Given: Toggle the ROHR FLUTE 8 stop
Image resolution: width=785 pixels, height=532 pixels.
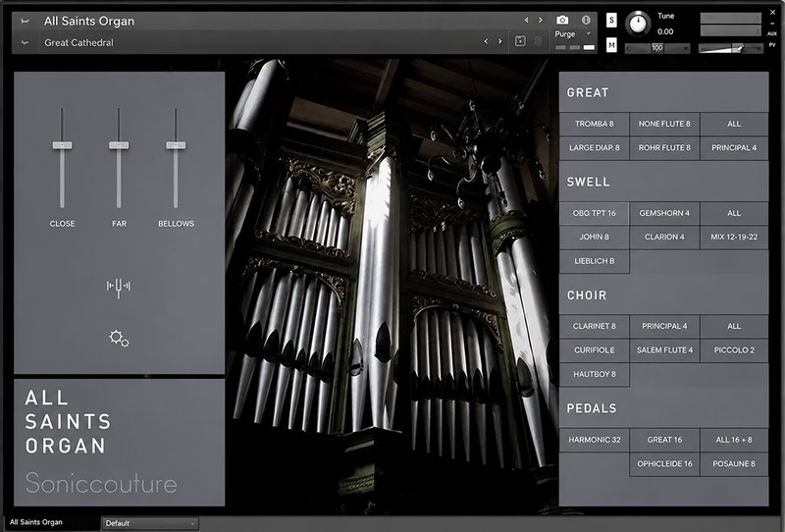Looking at the screenshot, I should 664,148.
